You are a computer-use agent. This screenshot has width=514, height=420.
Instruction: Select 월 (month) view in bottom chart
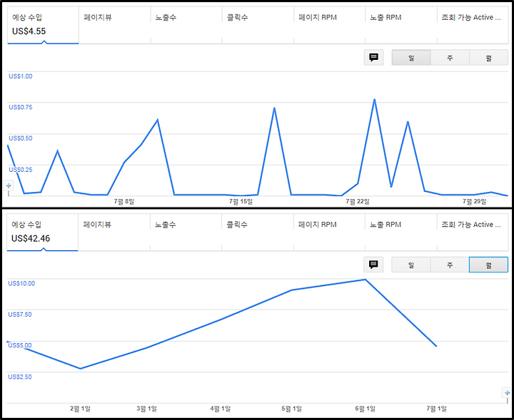click(x=488, y=265)
